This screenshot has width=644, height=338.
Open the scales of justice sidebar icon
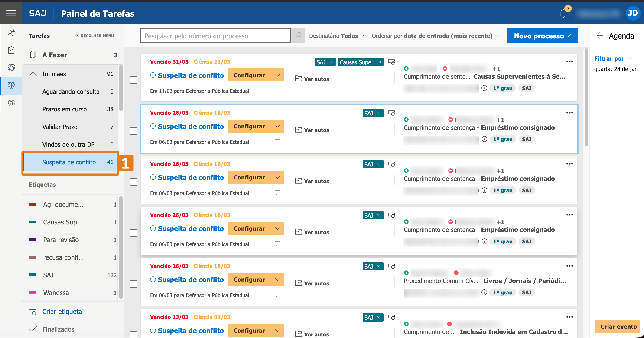tap(11, 85)
